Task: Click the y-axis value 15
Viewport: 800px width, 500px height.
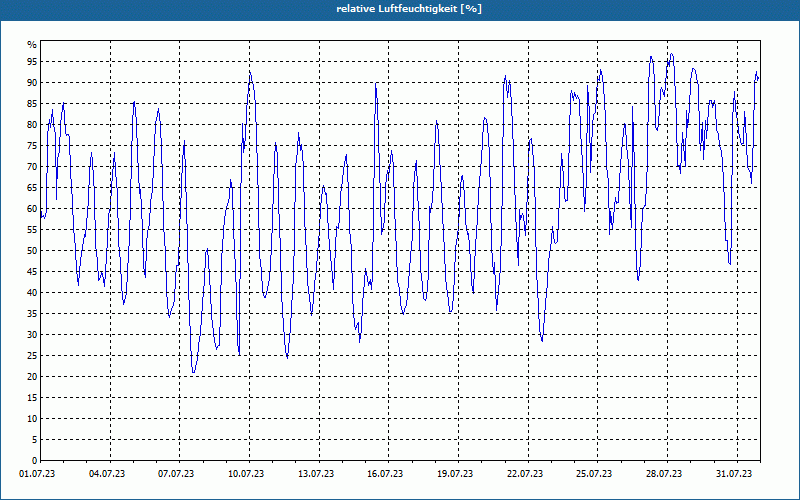Action: click(x=32, y=397)
